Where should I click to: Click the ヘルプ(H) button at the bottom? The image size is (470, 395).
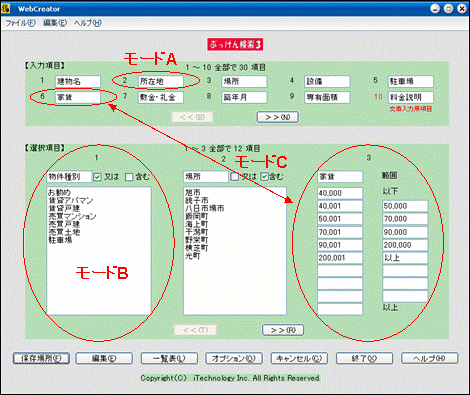(430, 358)
